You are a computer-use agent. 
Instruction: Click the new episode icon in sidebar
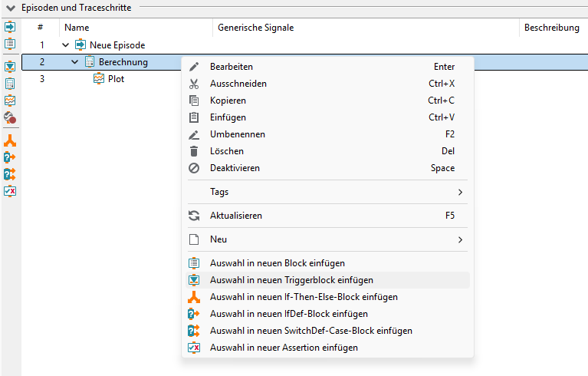pyautogui.click(x=10, y=27)
